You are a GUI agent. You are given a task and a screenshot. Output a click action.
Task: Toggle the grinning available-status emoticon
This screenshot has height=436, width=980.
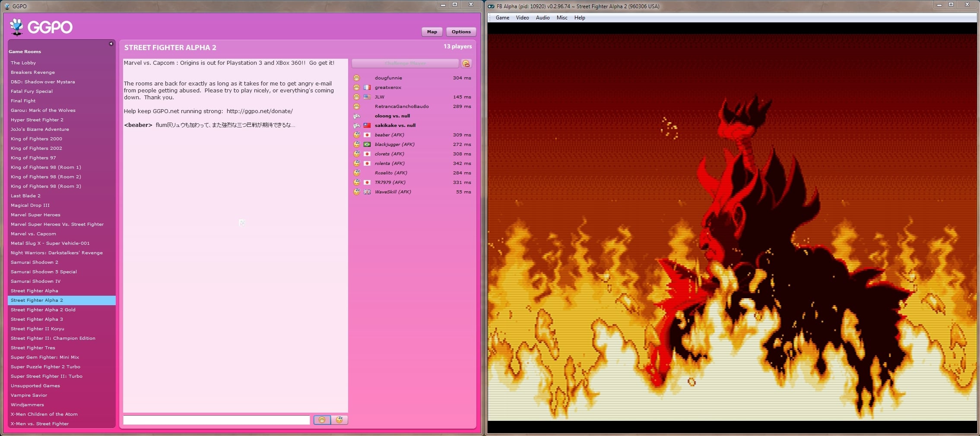click(323, 420)
